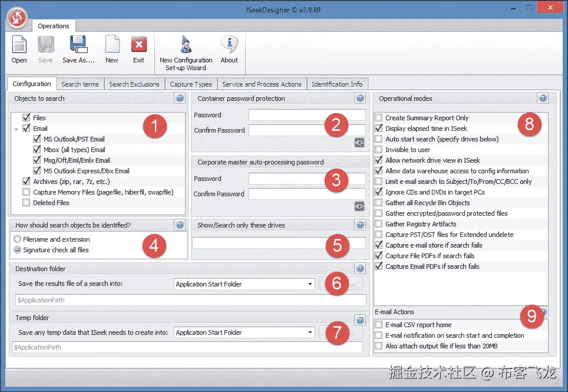Image resolution: width=568 pixels, height=392 pixels.
Task: Enable Gather all Recycle Bin Objects
Action: pyautogui.click(x=378, y=203)
